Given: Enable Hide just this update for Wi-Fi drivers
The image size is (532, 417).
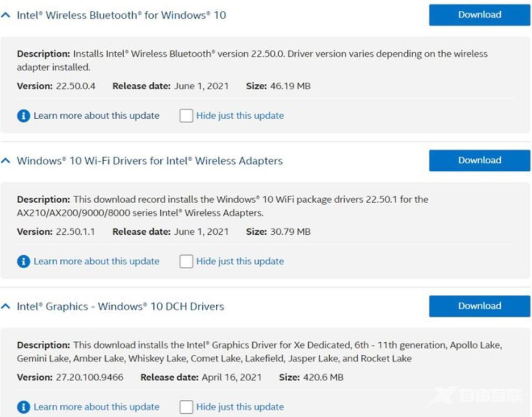Looking at the screenshot, I should coord(186,261).
